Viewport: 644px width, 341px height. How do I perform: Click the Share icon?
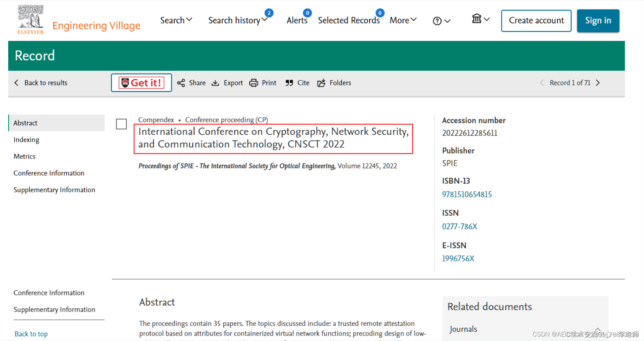(x=181, y=83)
